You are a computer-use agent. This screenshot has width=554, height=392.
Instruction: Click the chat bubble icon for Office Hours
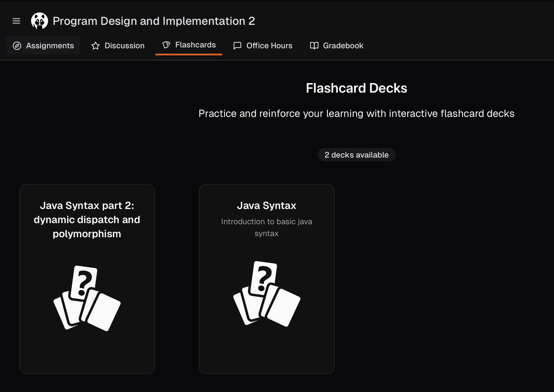237,46
